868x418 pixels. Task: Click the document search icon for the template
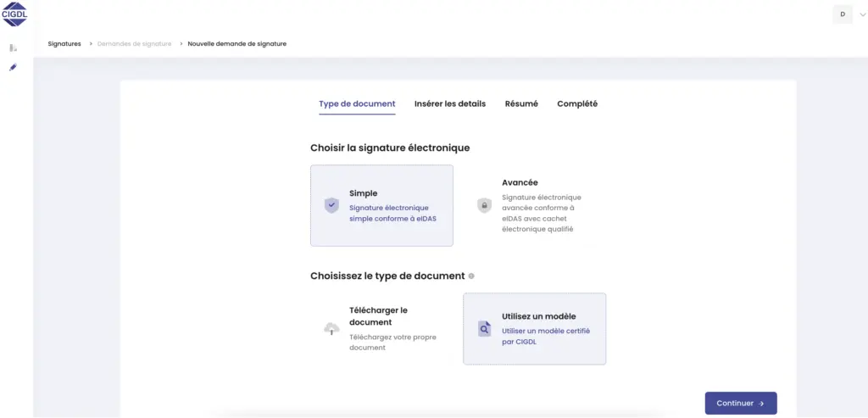(484, 329)
